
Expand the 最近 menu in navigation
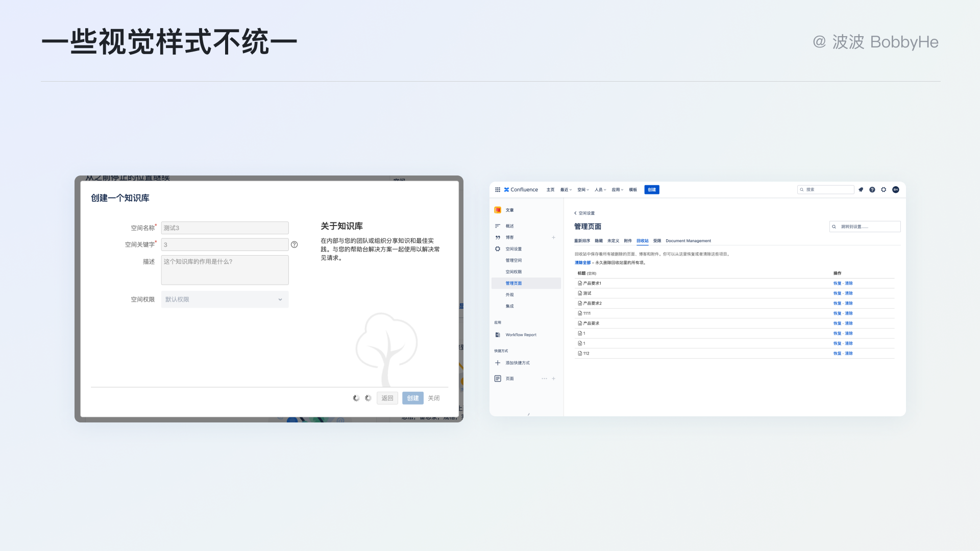[566, 190]
